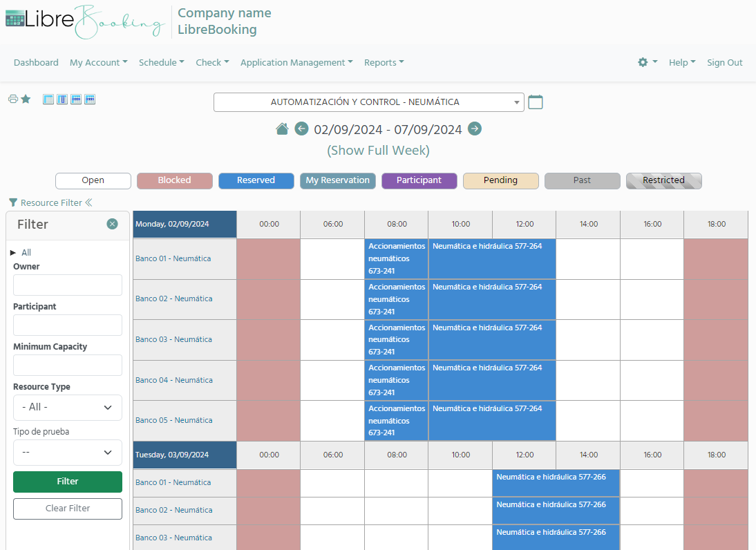Switch to vertical column schedule view icon
This screenshot has height=550, width=756.
62,99
